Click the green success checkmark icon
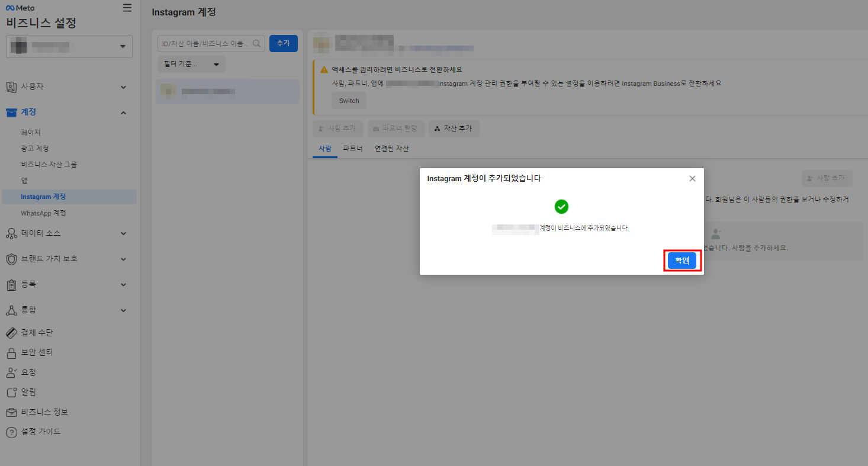 561,207
